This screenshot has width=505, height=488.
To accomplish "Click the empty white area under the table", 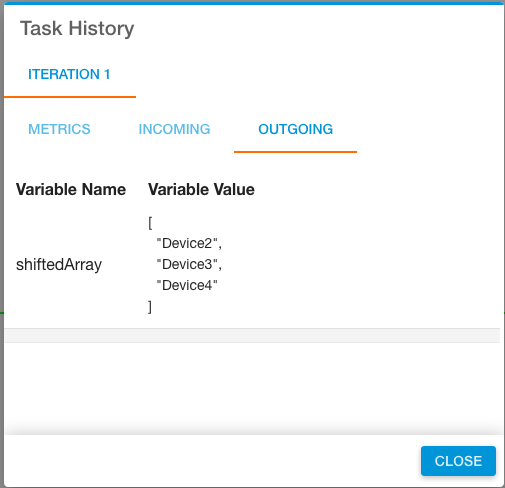I will coord(252,387).
